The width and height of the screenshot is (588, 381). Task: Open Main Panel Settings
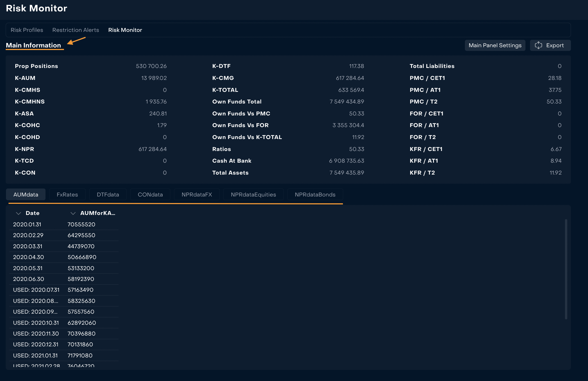[495, 45]
